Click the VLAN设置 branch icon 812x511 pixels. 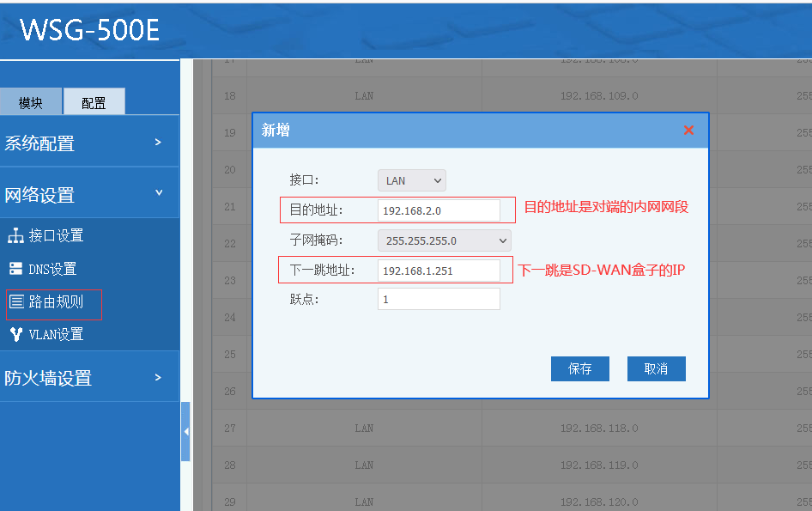coord(15,335)
